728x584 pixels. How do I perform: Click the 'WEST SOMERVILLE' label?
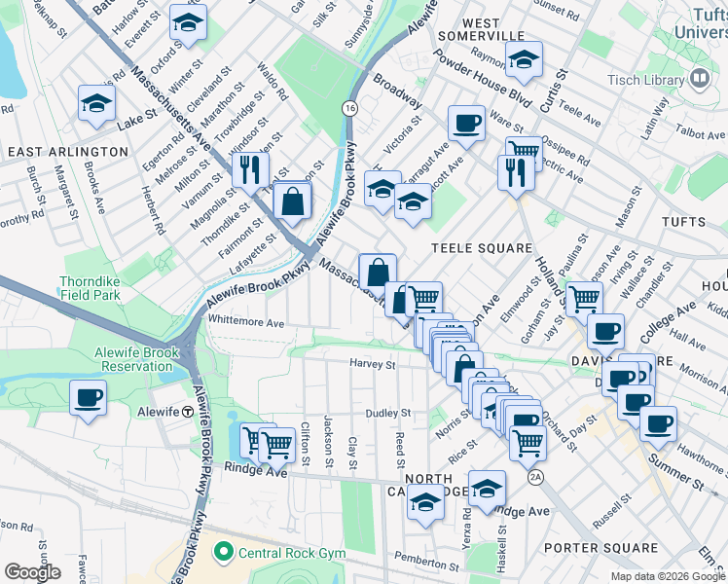click(x=482, y=30)
